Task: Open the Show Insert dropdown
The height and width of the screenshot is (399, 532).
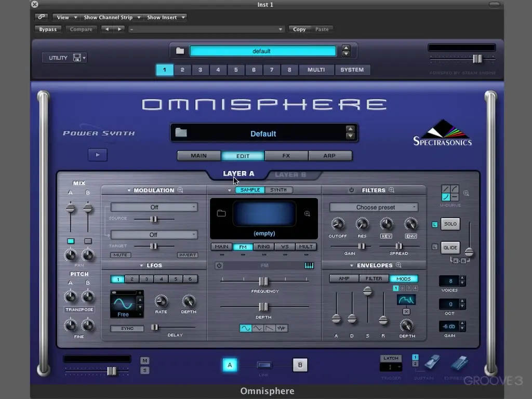Action: point(165,17)
